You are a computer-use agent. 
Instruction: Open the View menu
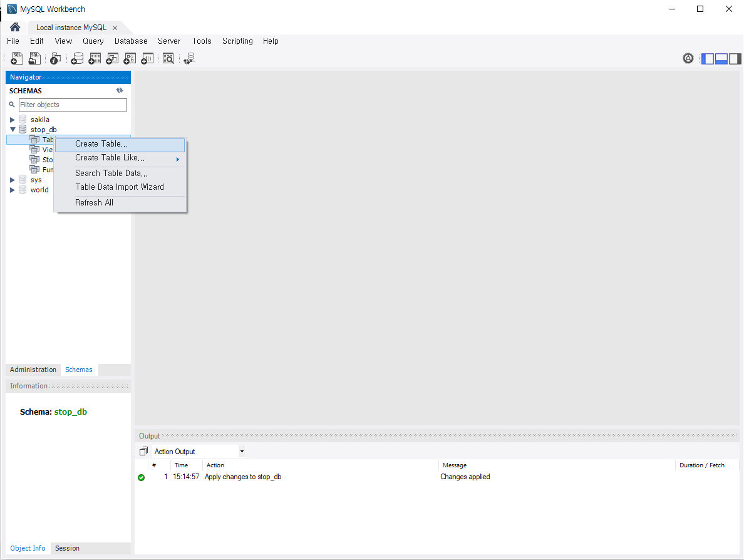point(63,41)
